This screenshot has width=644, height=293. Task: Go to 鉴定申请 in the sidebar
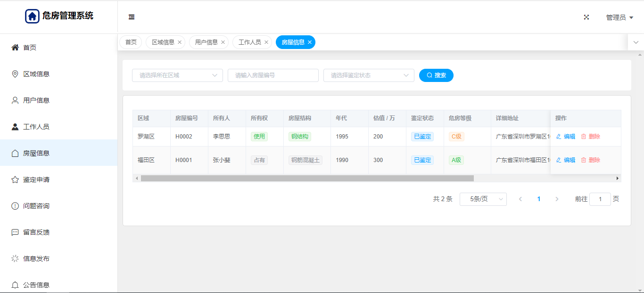[x=36, y=179]
